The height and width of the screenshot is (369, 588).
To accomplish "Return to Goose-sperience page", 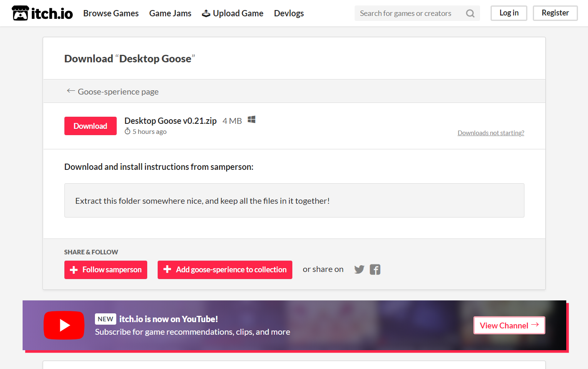I will click(113, 91).
